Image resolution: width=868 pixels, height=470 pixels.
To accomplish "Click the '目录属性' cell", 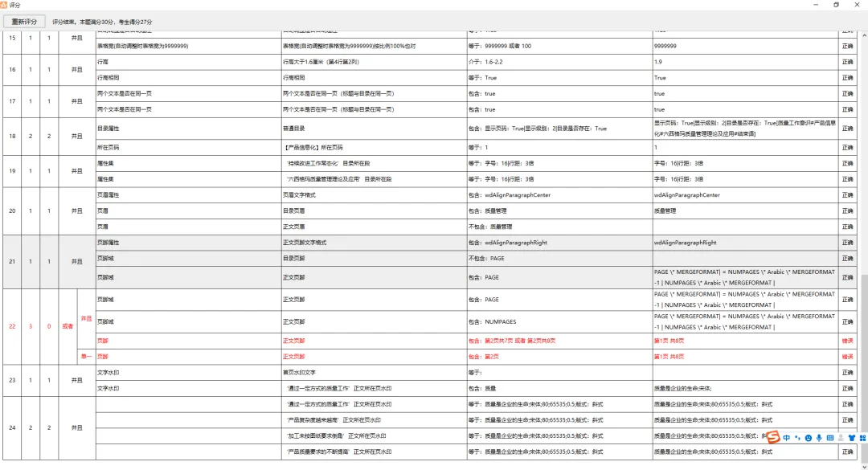I will coord(188,129).
